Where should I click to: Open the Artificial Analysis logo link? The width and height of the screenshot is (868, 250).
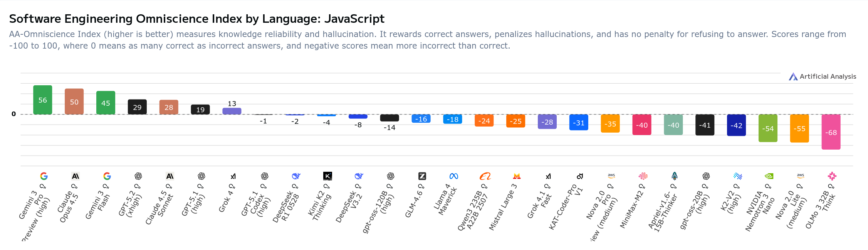822,77
